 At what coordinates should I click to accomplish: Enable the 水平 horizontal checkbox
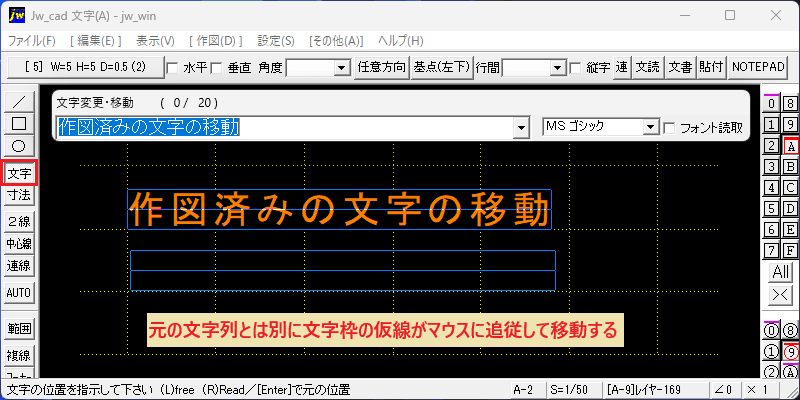tap(173, 68)
